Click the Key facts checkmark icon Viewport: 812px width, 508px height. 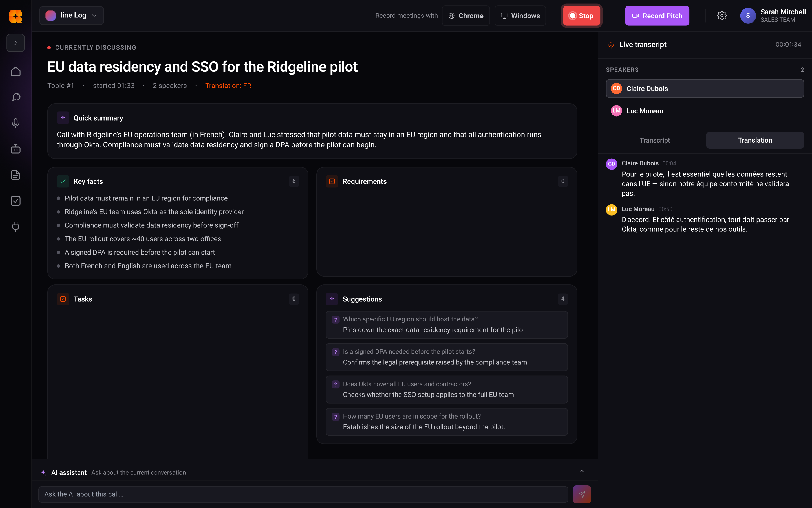[63, 181]
